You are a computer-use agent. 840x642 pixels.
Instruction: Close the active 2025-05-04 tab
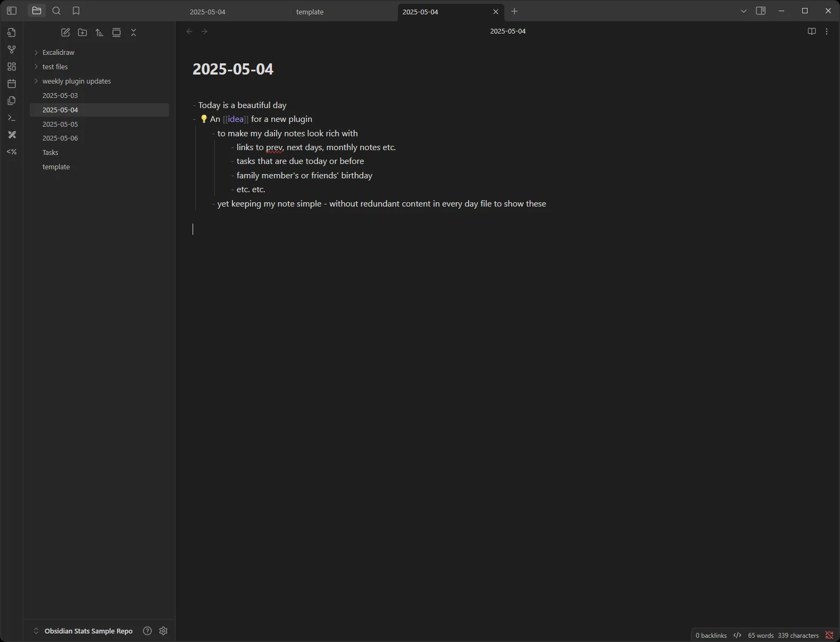(x=496, y=12)
